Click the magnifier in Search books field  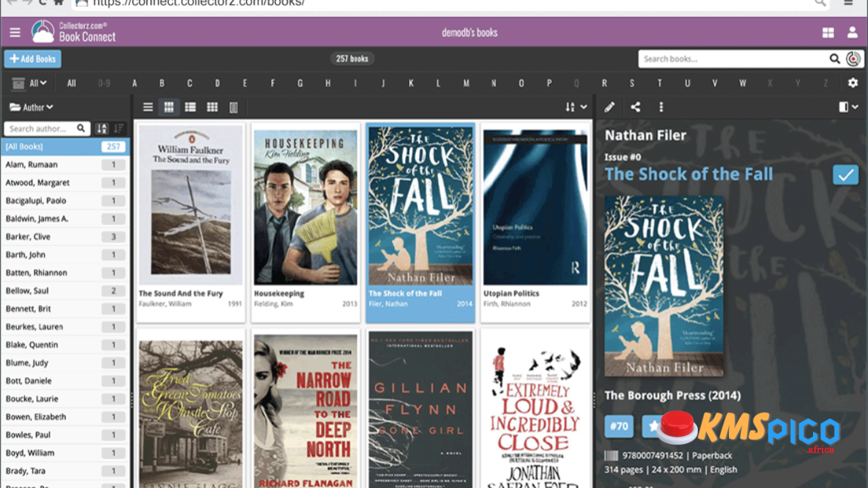point(835,59)
